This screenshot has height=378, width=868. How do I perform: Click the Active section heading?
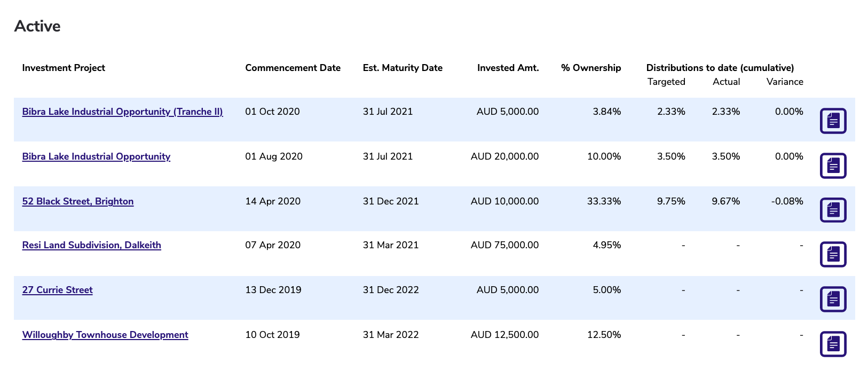pyautogui.click(x=37, y=26)
